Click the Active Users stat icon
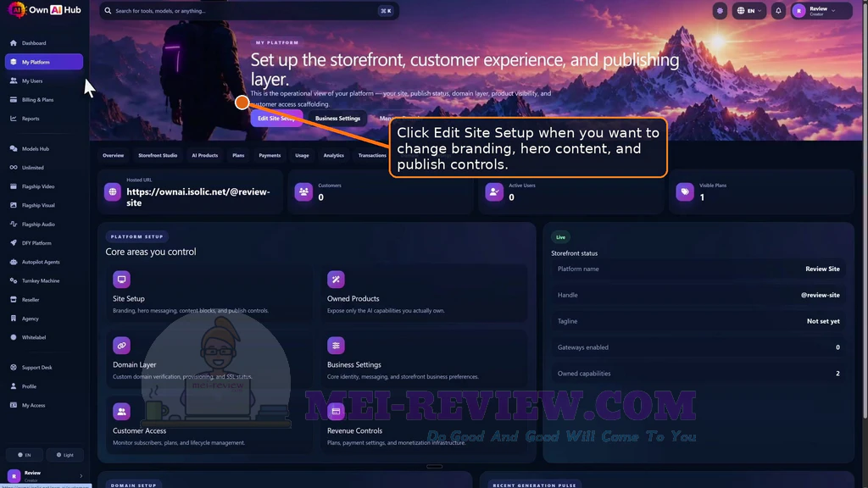 click(494, 192)
